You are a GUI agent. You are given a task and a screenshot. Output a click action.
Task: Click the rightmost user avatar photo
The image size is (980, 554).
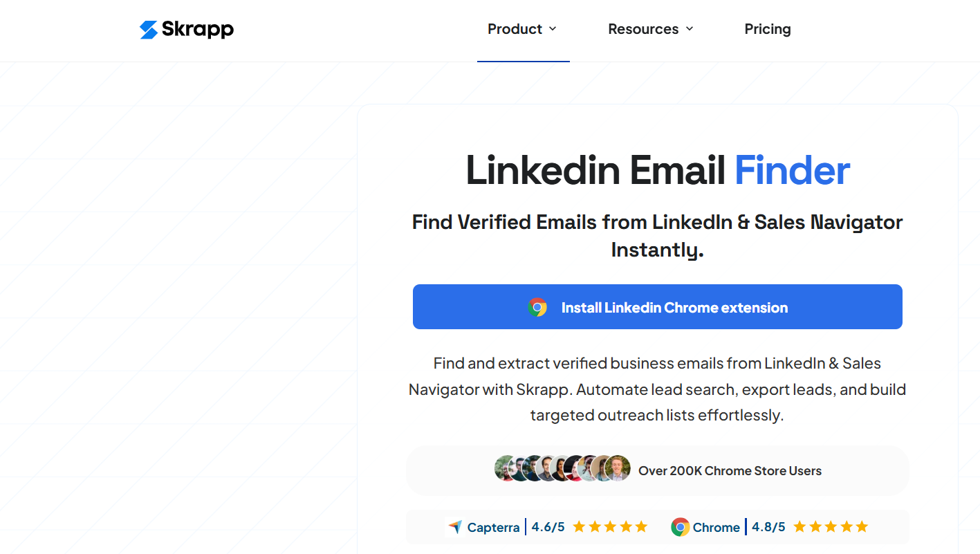pyautogui.click(x=618, y=468)
